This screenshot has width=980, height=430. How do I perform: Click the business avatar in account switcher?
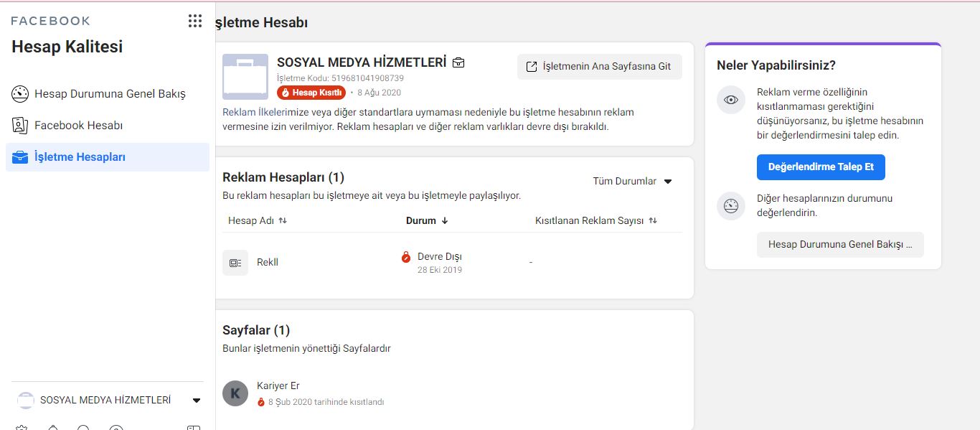tap(26, 401)
